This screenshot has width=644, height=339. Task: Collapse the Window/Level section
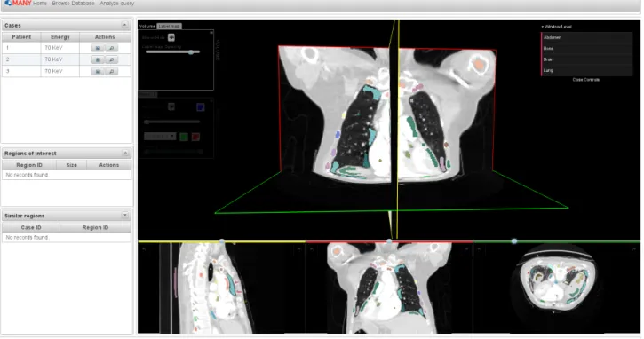[557, 27]
